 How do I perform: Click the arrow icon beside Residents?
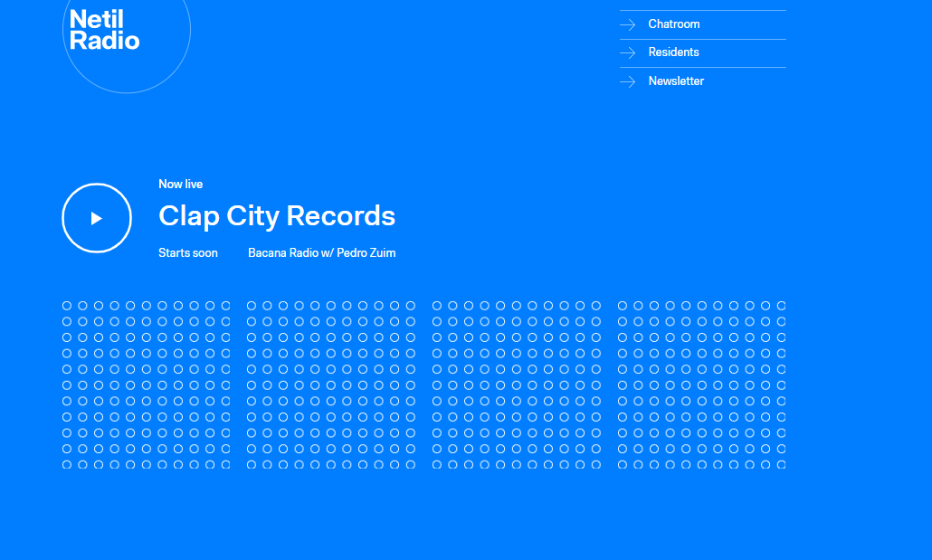(x=628, y=52)
